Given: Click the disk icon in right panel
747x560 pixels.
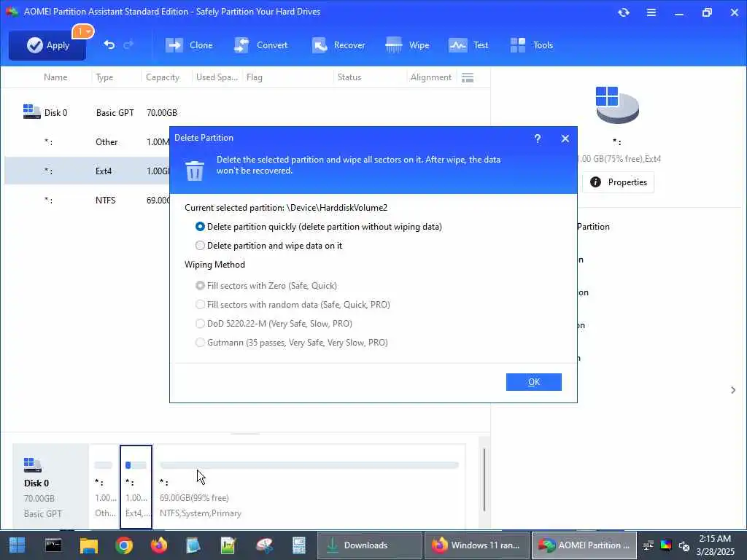Looking at the screenshot, I should (617, 105).
